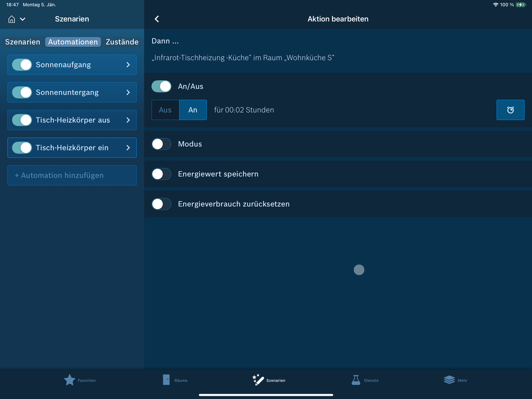Open Räume door icon in bottom bar
The height and width of the screenshot is (399, 532).
(166, 380)
